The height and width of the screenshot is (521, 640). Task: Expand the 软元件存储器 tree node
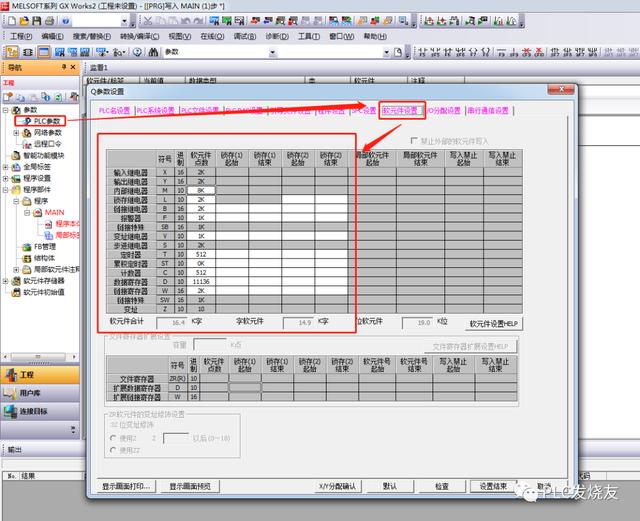coord(6,281)
